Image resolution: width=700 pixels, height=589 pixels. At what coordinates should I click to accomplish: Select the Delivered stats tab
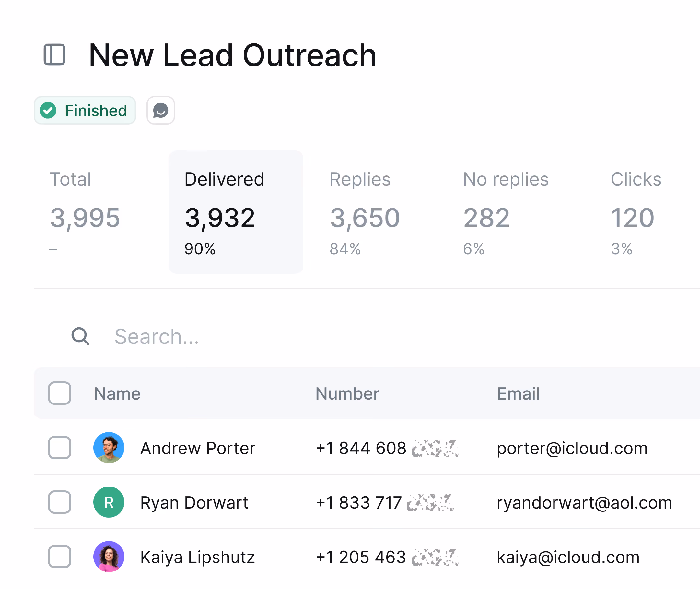(236, 212)
